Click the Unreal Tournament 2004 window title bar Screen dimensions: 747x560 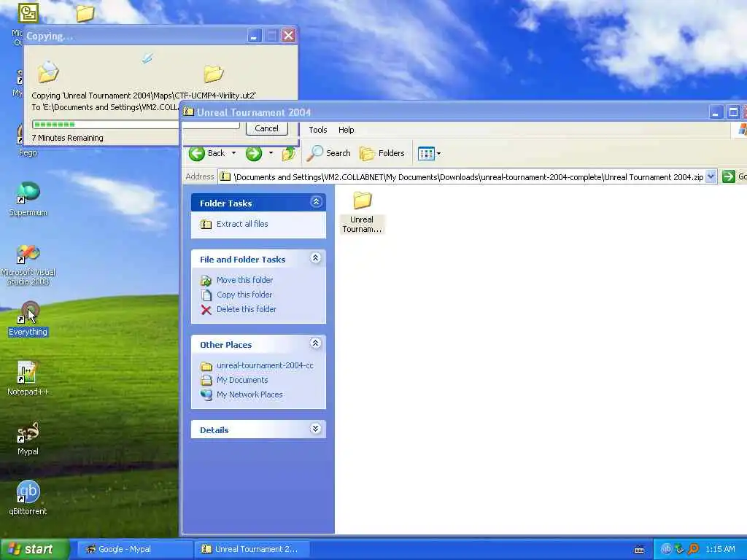pos(448,112)
